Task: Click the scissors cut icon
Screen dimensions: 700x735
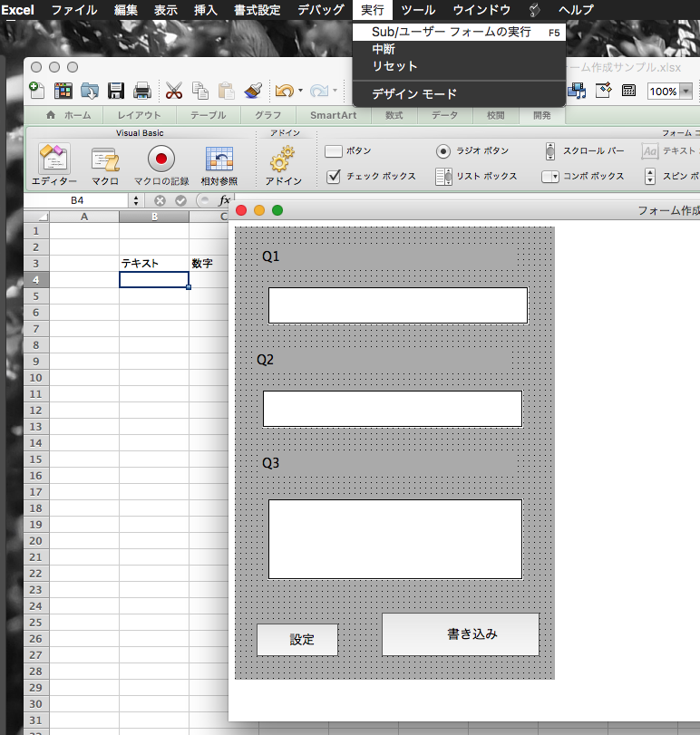Action: coord(173,91)
